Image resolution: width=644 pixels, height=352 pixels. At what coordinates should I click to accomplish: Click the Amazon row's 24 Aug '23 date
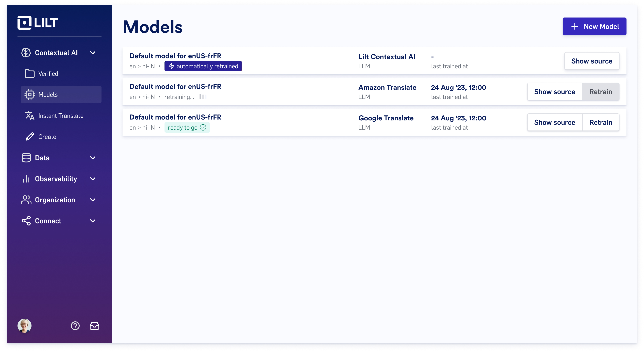click(458, 87)
